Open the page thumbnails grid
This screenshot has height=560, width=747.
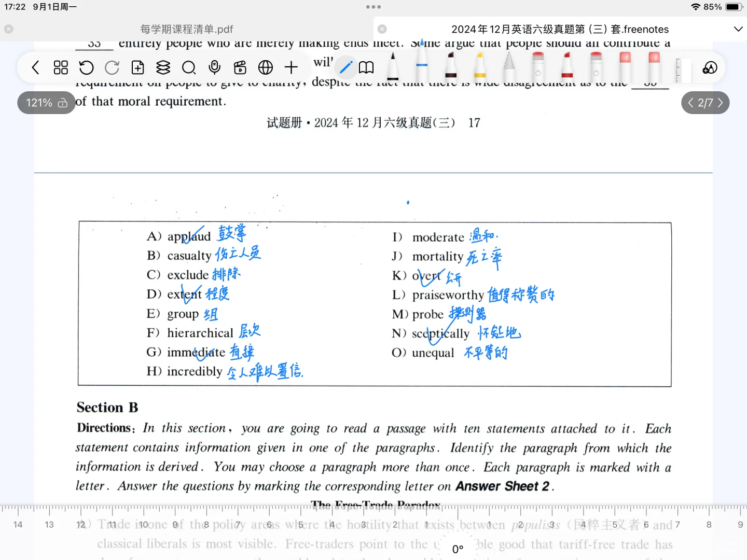(61, 67)
